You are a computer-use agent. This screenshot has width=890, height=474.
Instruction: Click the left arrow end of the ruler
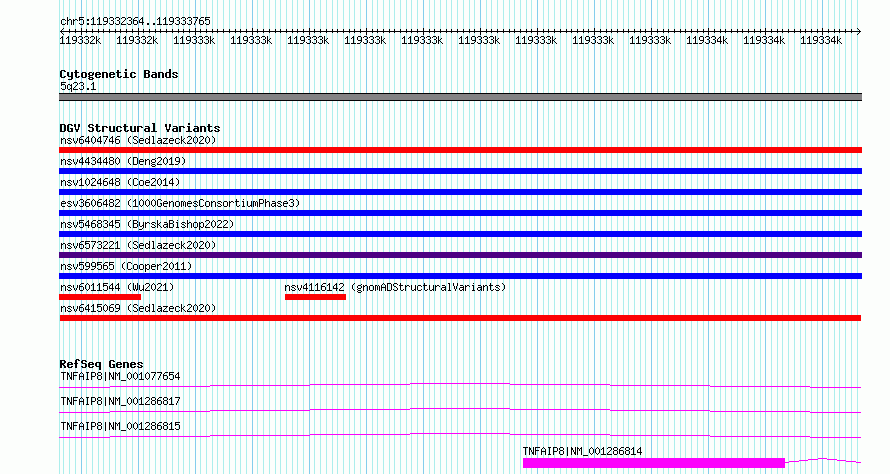62,31
